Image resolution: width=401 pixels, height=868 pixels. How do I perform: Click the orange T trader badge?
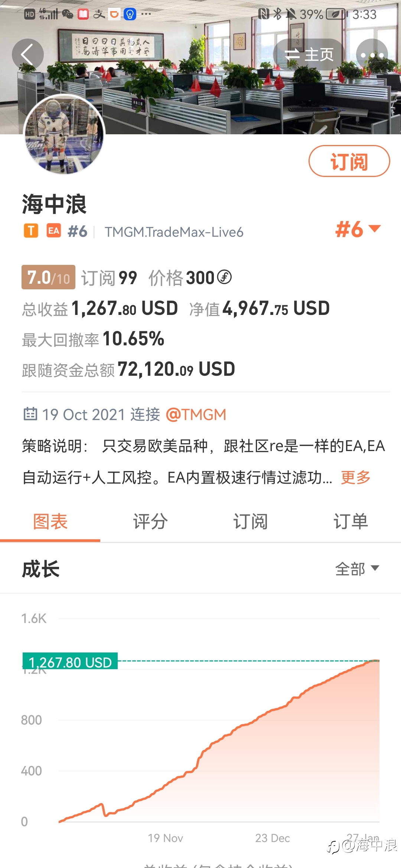pyautogui.click(x=31, y=231)
